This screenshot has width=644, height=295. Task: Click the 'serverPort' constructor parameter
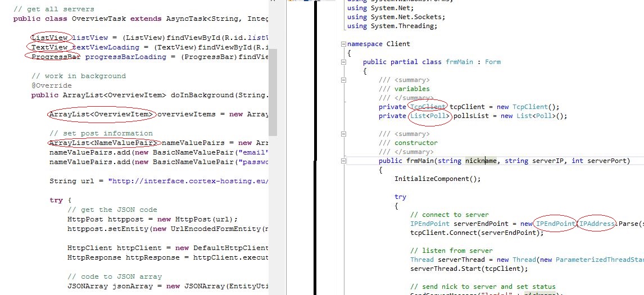pyautogui.click(x=607, y=161)
